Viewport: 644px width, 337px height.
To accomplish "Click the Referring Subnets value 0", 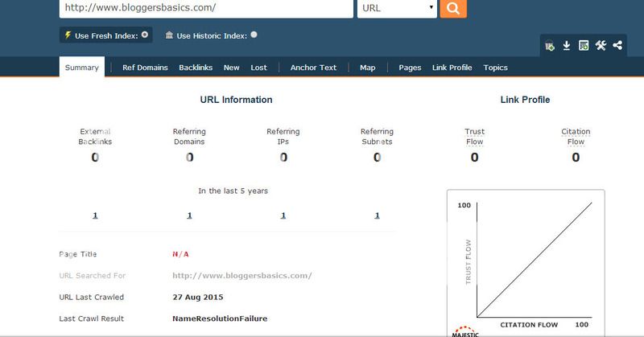I will (377, 157).
